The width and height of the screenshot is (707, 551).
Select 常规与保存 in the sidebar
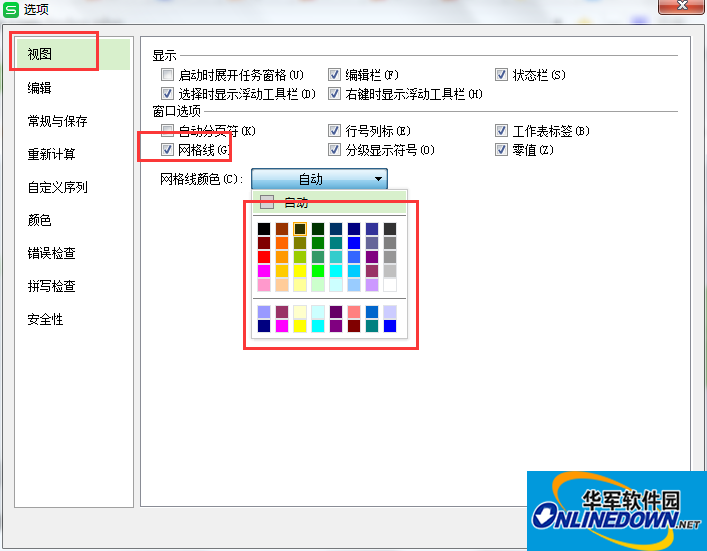tap(57, 121)
